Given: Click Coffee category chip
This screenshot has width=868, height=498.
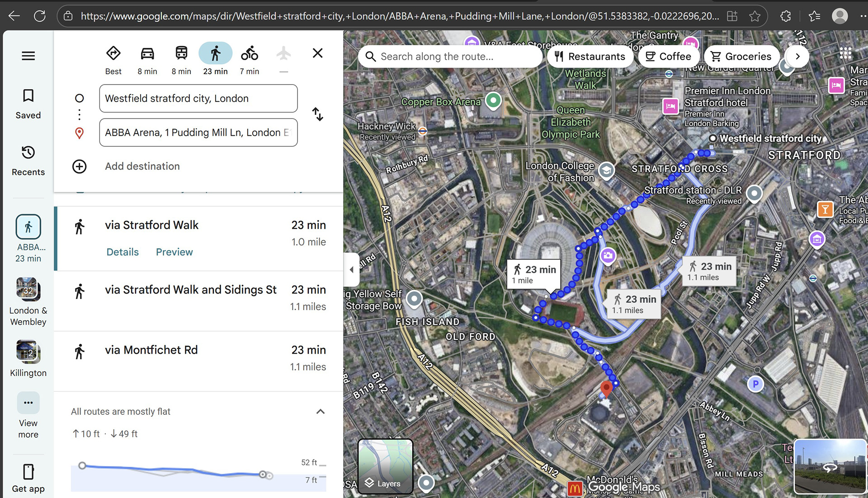Looking at the screenshot, I should [x=668, y=57].
